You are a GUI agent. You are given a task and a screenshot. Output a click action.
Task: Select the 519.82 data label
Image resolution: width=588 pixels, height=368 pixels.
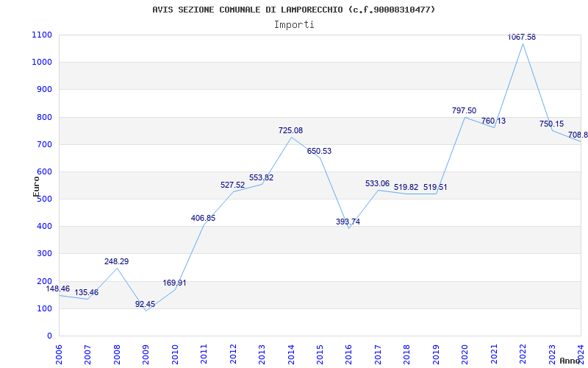click(x=406, y=188)
